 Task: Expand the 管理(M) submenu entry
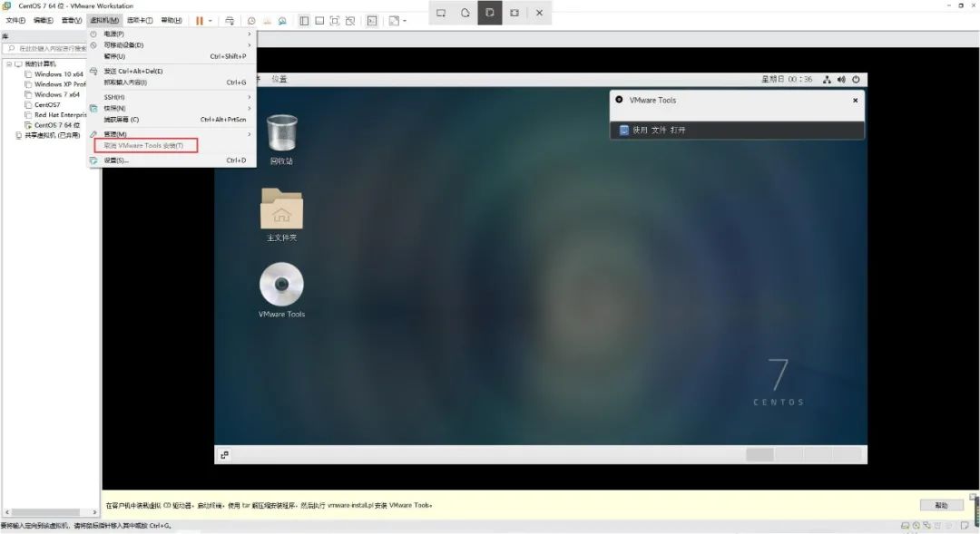point(171,134)
